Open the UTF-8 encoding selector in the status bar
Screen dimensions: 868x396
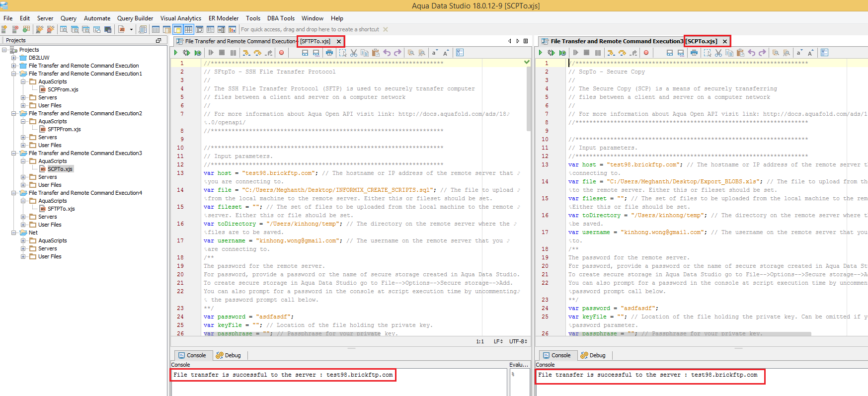tap(518, 341)
